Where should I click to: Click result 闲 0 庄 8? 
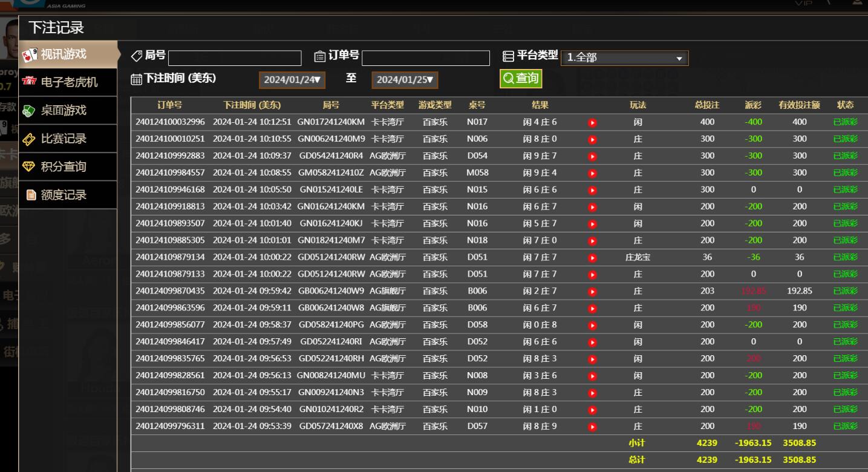pyautogui.click(x=540, y=326)
